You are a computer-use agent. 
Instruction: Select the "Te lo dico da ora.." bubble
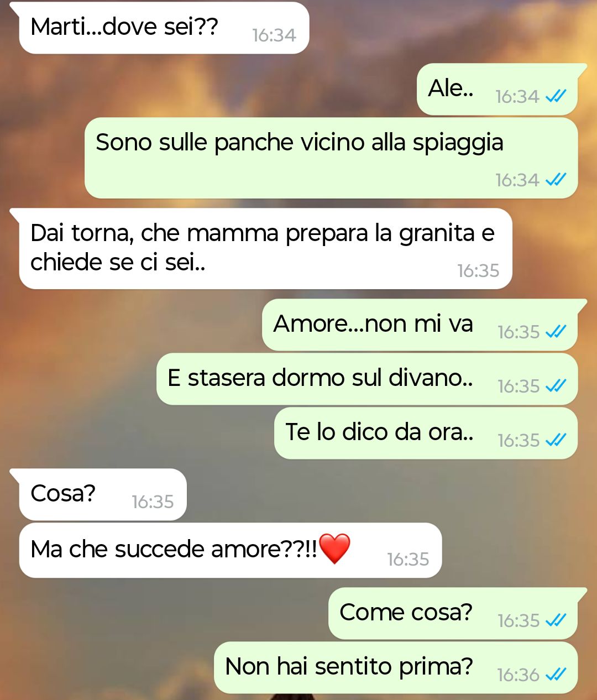(426, 433)
